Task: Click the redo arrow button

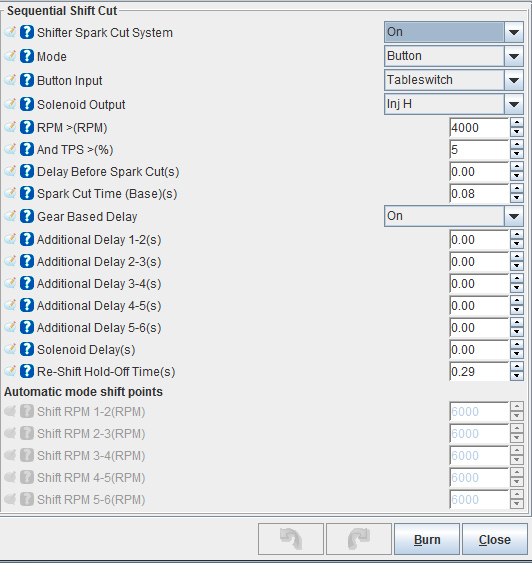Action: click(x=359, y=539)
